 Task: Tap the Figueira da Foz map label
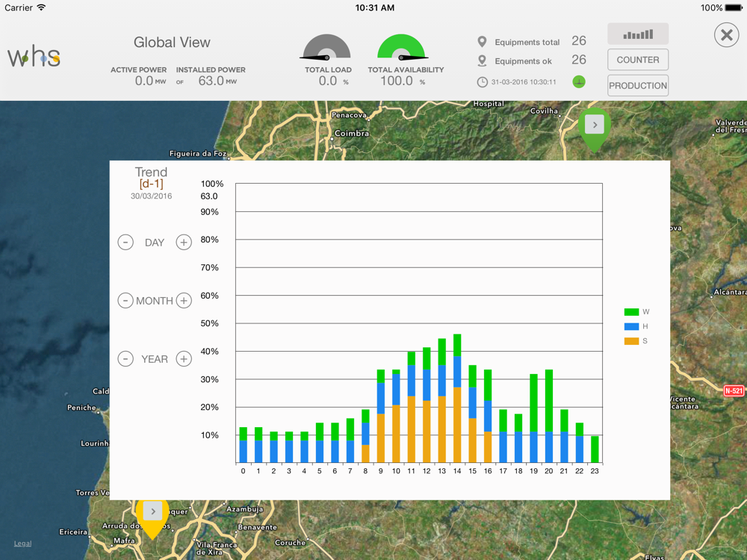pos(198,153)
